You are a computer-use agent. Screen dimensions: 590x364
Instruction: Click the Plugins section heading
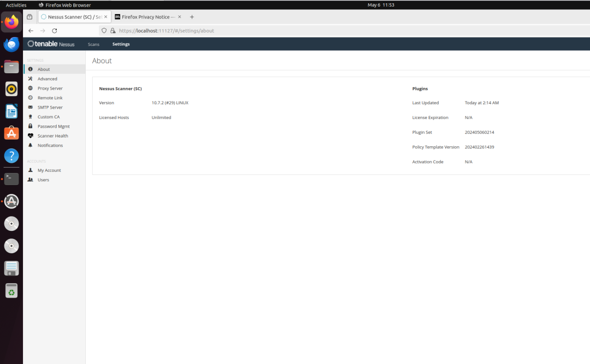coord(420,89)
